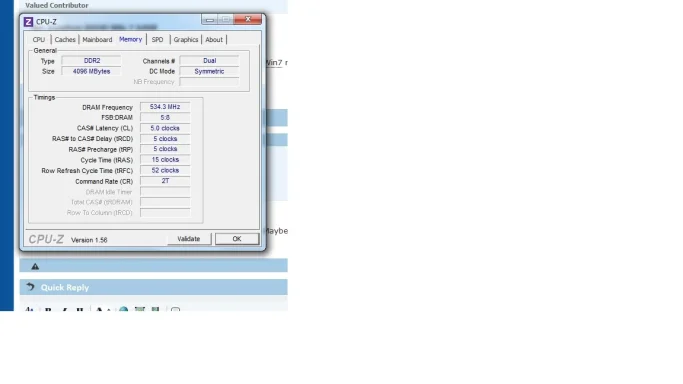Image resolution: width=683 pixels, height=384 pixels.
Task: Click the RAS# Precharge (tRP) value
Action: [x=165, y=149]
